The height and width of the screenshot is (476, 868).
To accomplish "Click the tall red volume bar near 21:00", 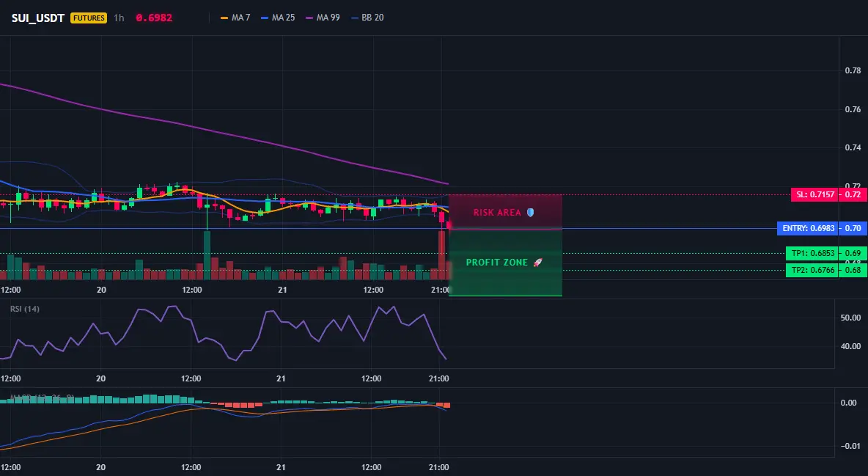I will pyautogui.click(x=442, y=255).
